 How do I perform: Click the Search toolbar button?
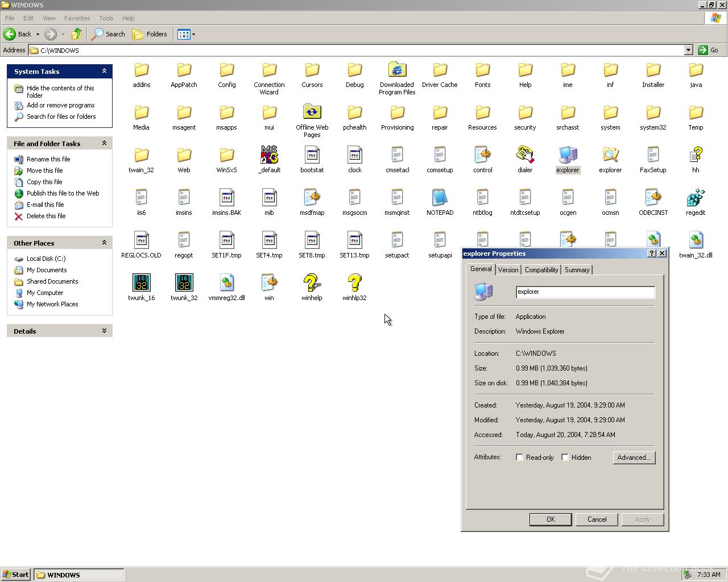point(108,34)
